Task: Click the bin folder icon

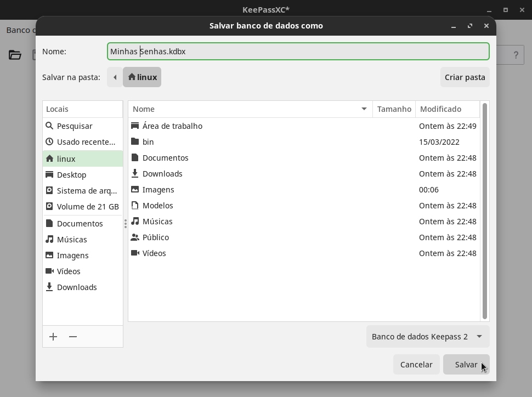Action: (x=135, y=141)
